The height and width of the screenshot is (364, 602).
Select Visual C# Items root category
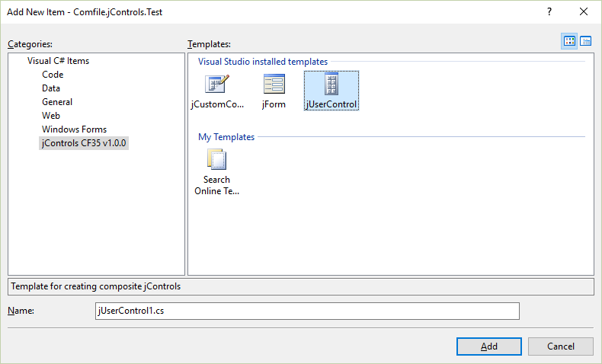click(x=59, y=61)
